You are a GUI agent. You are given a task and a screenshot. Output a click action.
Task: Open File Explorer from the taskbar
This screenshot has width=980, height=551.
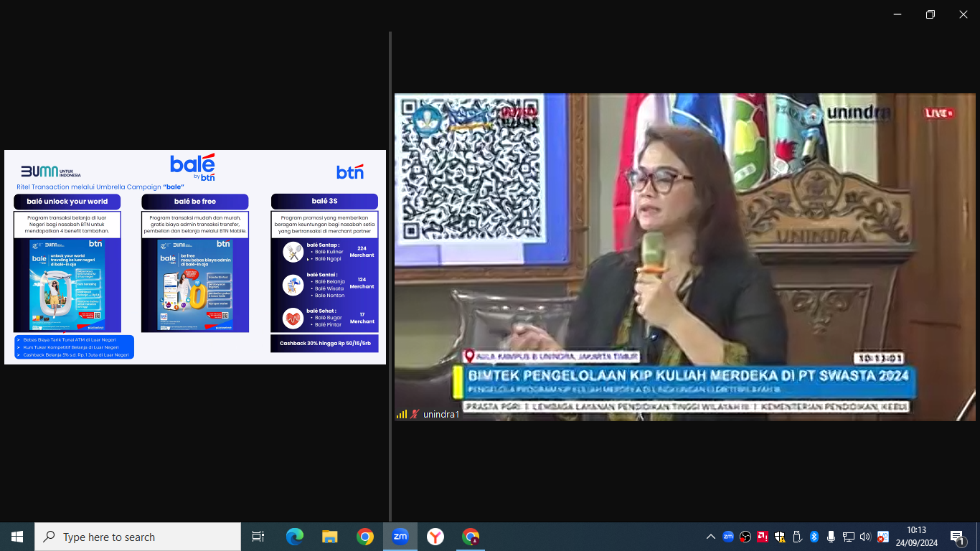pos(330,537)
